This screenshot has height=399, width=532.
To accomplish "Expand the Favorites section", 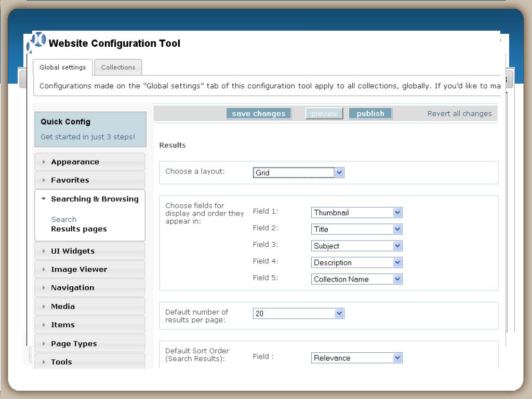I will pos(70,180).
